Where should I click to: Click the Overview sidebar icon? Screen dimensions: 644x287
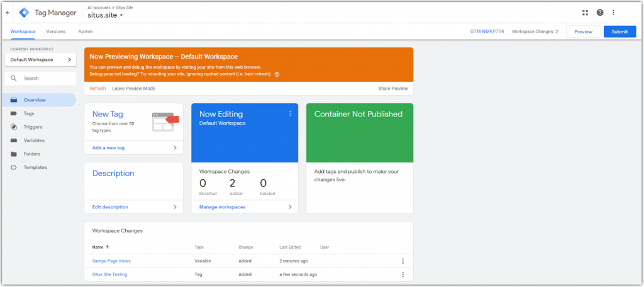pyautogui.click(x=14, y=100)
